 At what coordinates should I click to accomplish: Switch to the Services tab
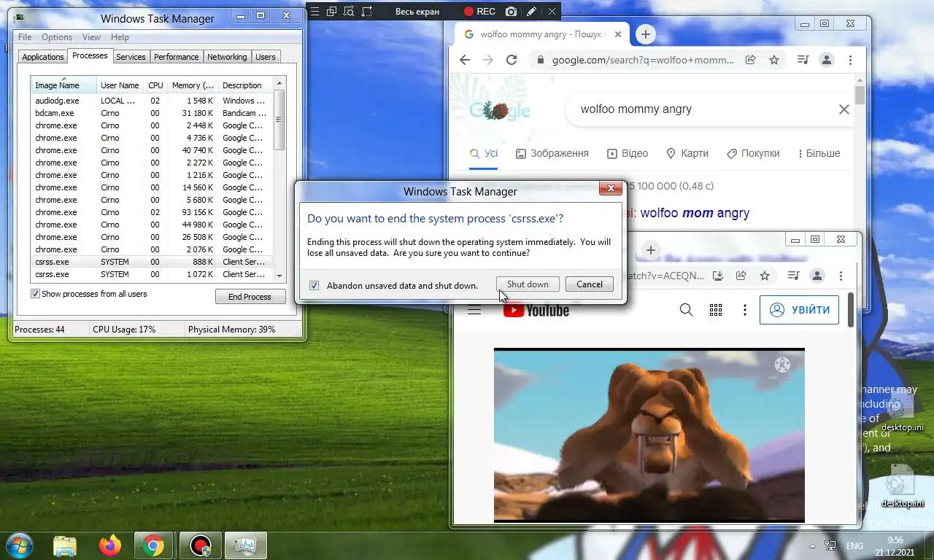tap(131, 57)
